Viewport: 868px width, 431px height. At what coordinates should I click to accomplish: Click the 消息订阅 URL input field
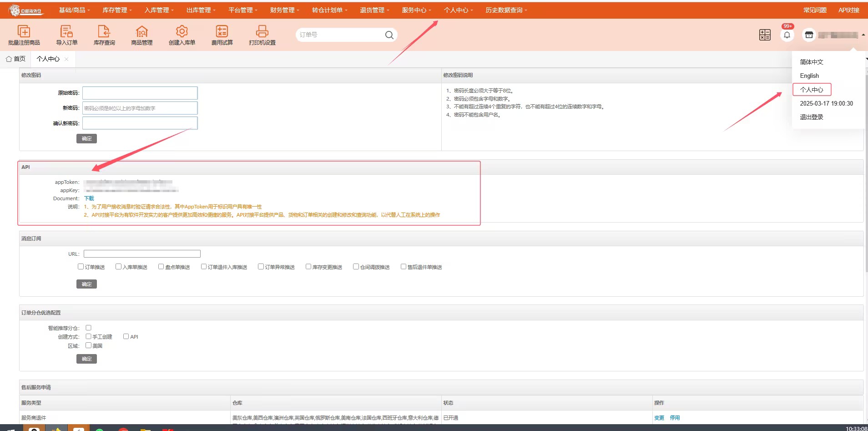pyautogui.click(x=142, y=254)
